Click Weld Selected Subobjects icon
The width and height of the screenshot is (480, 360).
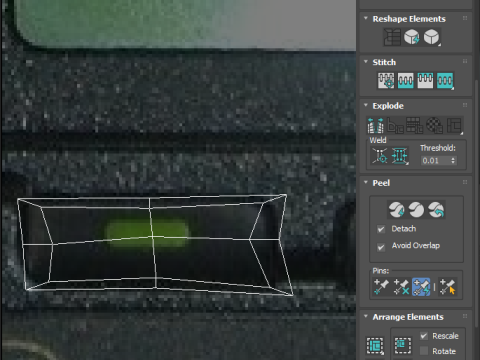point(400,156)
